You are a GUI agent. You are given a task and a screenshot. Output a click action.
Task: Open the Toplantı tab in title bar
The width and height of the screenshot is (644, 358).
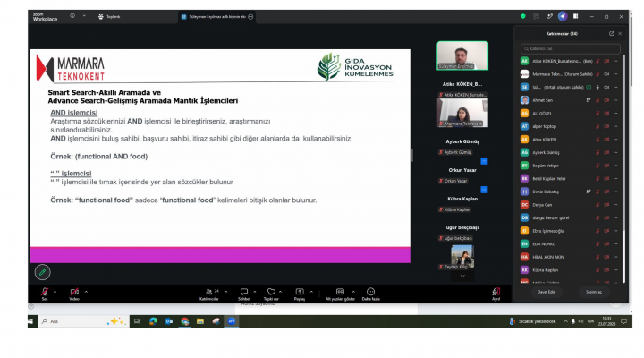tap(109, 17)
